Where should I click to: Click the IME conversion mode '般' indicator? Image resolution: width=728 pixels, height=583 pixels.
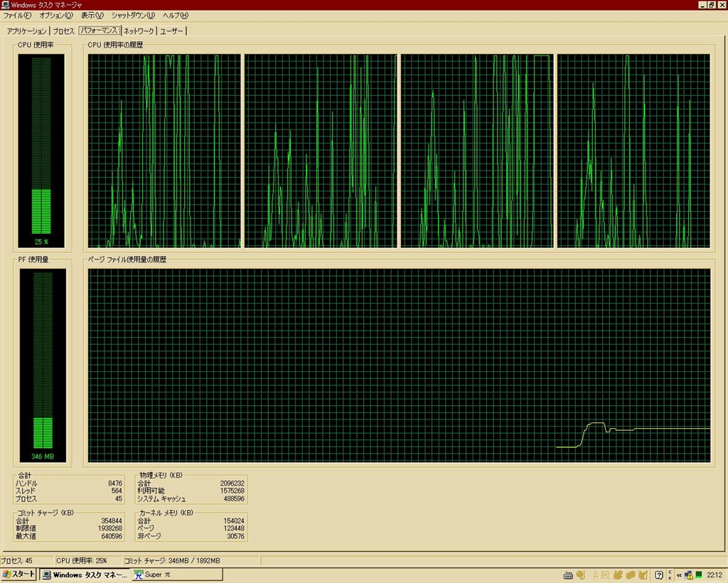[x=606, y=576]
